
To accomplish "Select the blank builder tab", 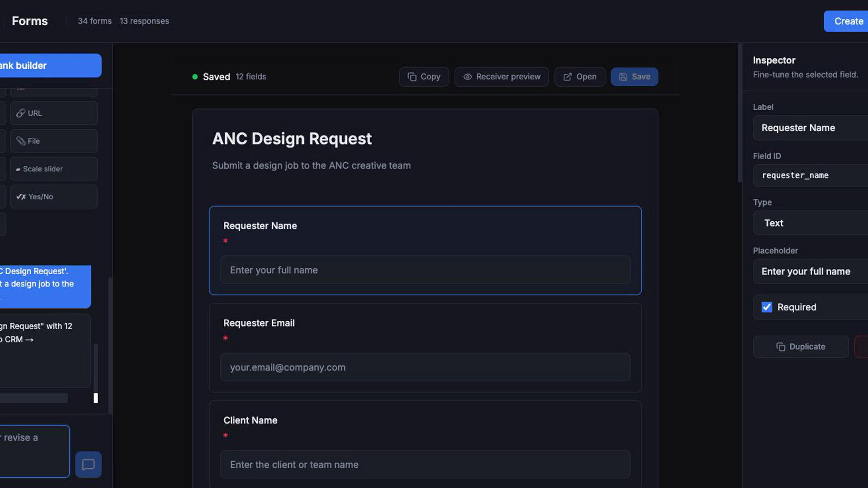I will tap(51, 66).
